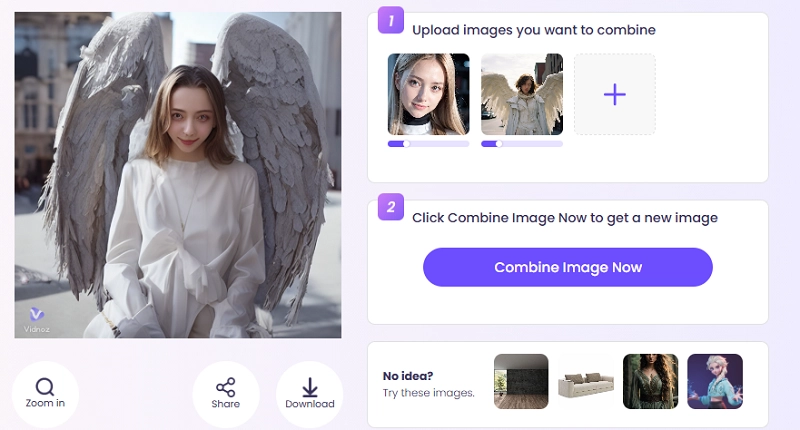The width and height of the screenshot is (800, 430).
Task: Try the beige sofa sample image
Action: tap(585, 382)
